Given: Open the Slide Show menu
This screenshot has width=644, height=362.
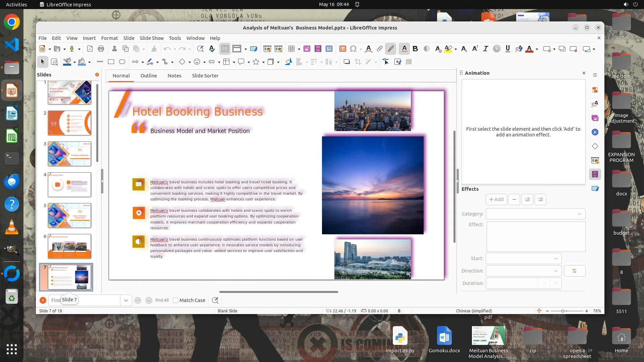Looking at the screenshot, I should [x=152, y=38].
